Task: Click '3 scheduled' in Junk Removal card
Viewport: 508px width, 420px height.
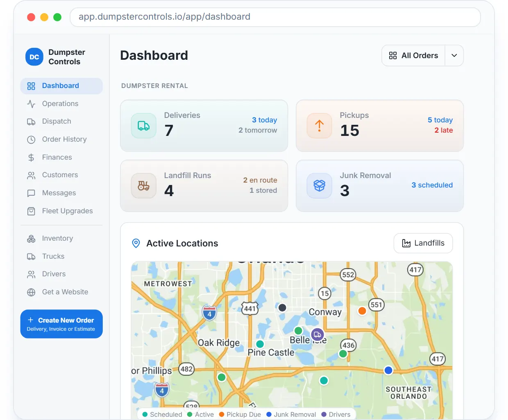Action: pyautogui.click(x=432, y=185)
